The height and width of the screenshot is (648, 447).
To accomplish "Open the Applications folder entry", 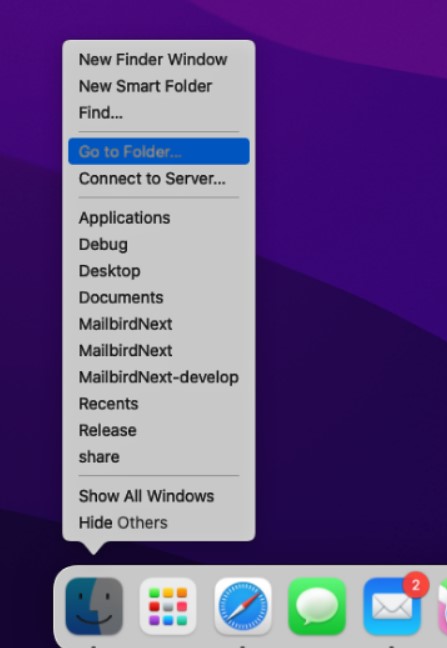I will (x=159, y=218).
